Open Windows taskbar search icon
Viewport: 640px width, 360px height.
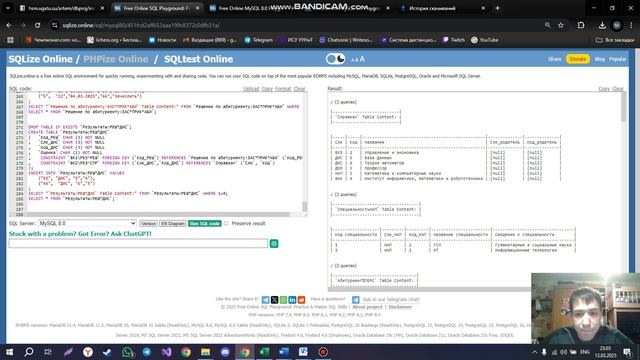pyautogui.click(x=29, y=352)
